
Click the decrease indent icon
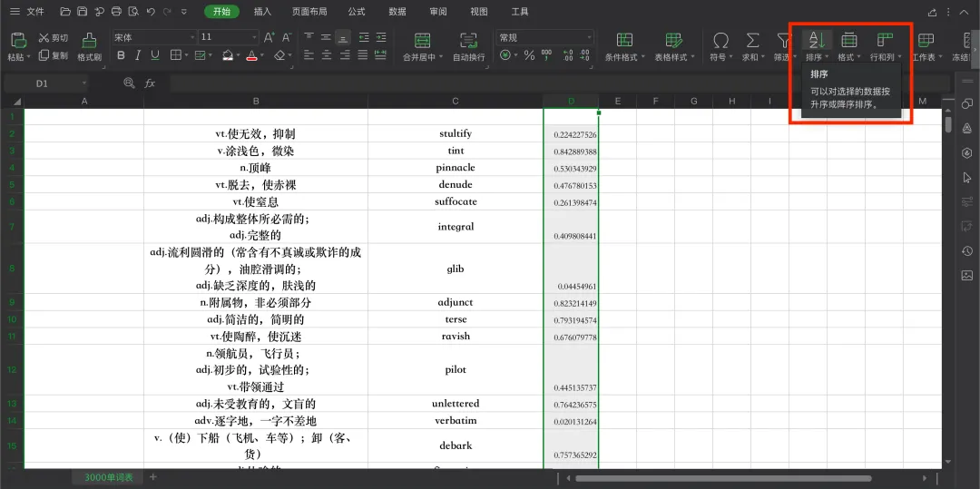364,37
